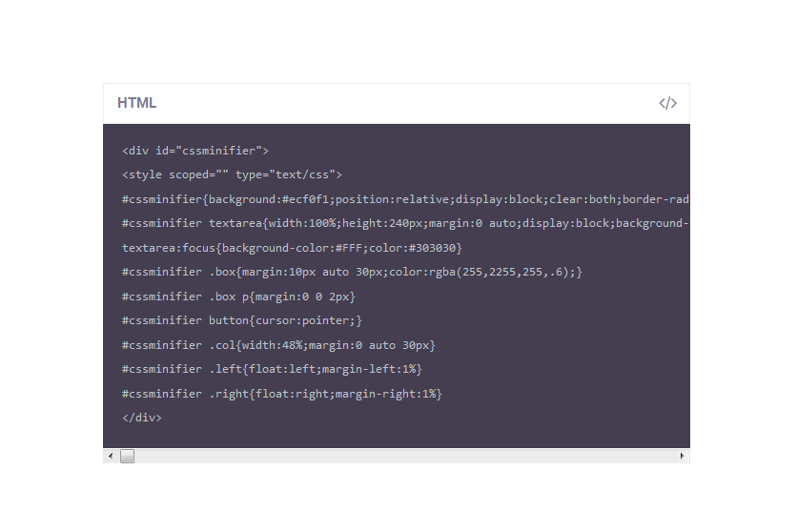Click the horizontal scrollbar thumb

coord(127,457)
